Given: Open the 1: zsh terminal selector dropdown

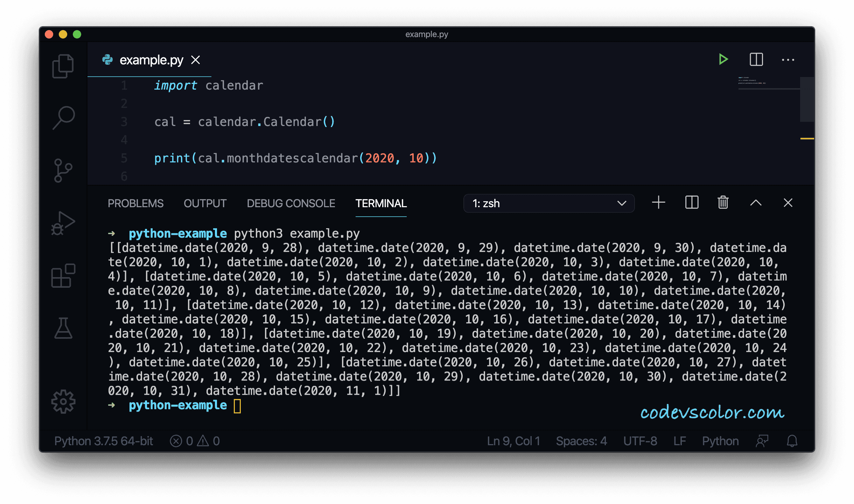Looking at the screenshot, I should (x=548, y=203).
